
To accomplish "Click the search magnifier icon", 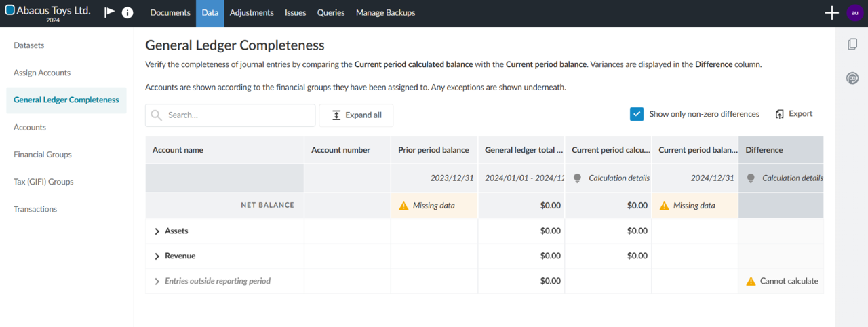I will coord(157,115).
